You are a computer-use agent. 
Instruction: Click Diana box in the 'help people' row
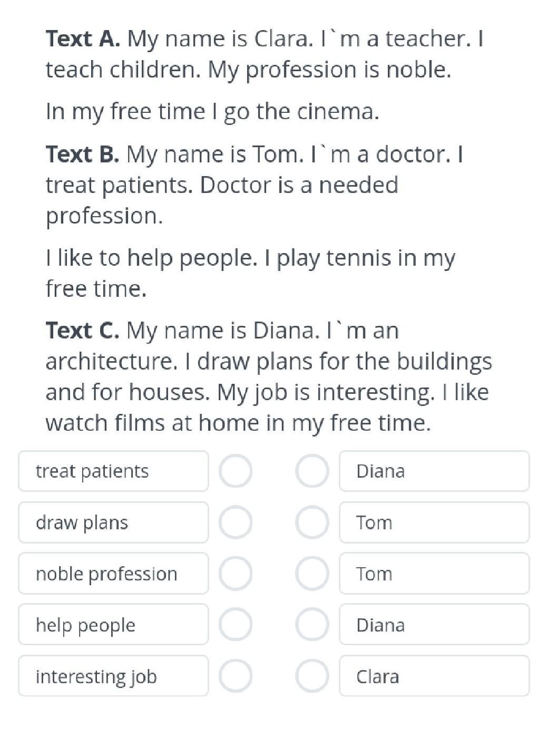click(434, 625)
